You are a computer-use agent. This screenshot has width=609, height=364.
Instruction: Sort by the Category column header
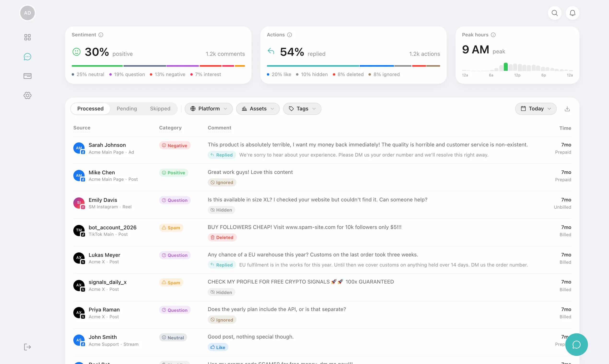click(170, 128)
